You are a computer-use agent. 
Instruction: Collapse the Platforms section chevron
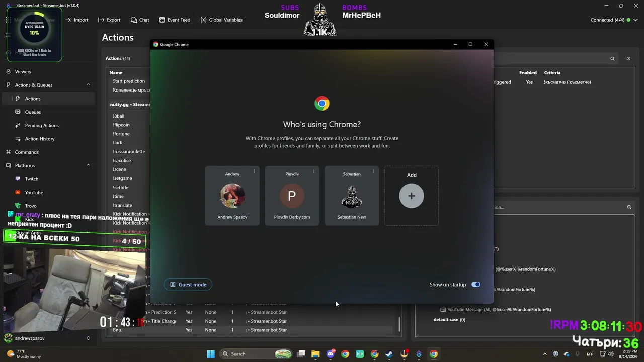point(88,165)
